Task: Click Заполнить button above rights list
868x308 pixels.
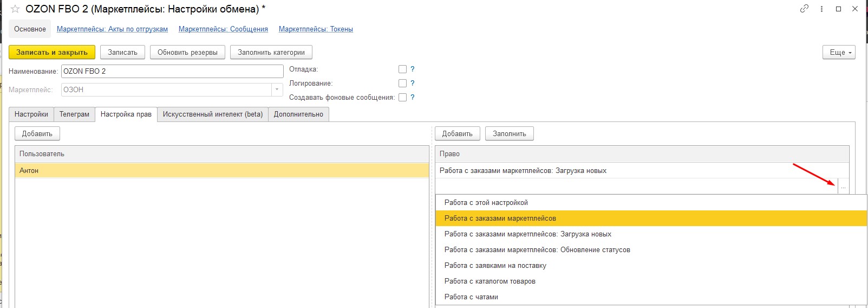Action: tap(510, 133)
